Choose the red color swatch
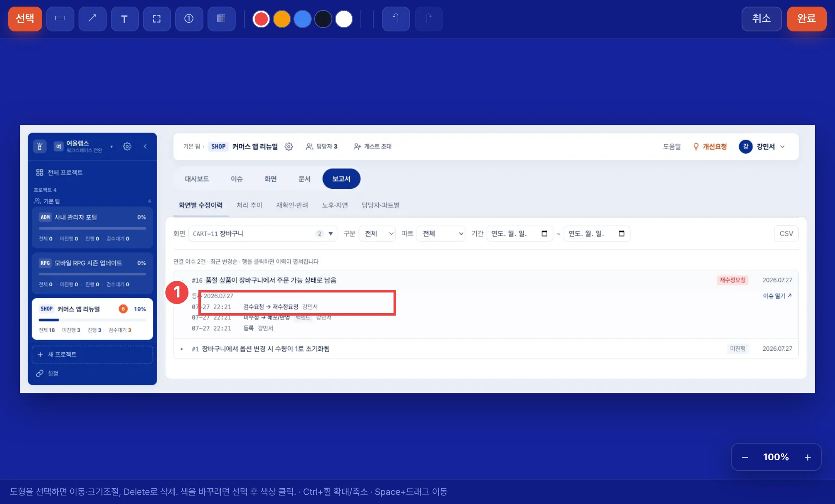Viewport: 835px width, 504px height. (261, 19)
